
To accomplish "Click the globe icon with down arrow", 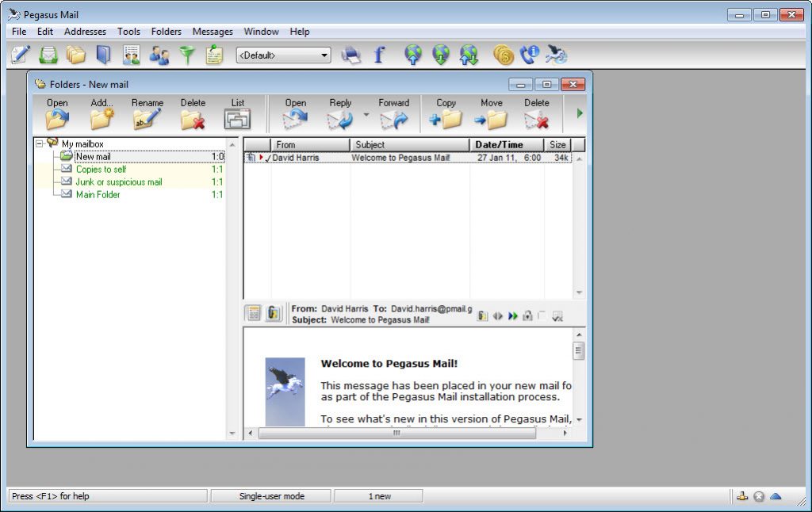I will click(x=441, y=55).
